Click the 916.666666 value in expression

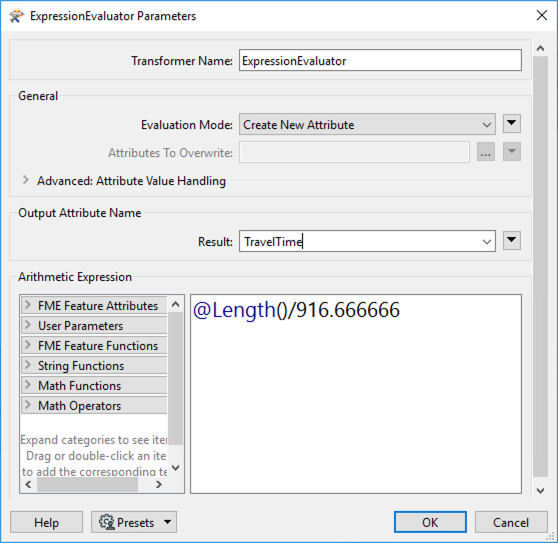[x=348, y=310]
